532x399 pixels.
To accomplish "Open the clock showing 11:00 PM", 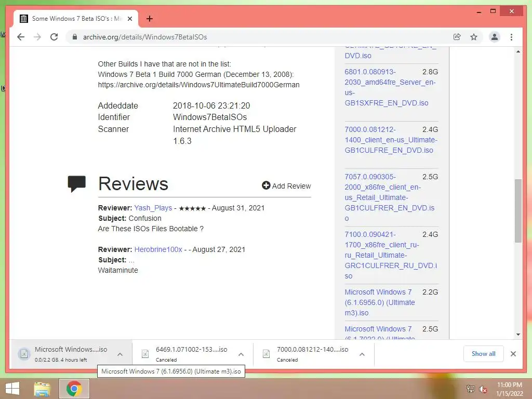I will pyautogui.click(x=509, y=389).
